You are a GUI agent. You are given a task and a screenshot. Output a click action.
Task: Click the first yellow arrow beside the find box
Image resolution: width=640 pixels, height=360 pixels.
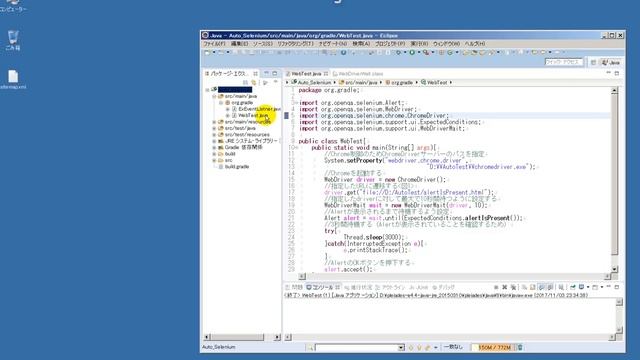(411, 348)
